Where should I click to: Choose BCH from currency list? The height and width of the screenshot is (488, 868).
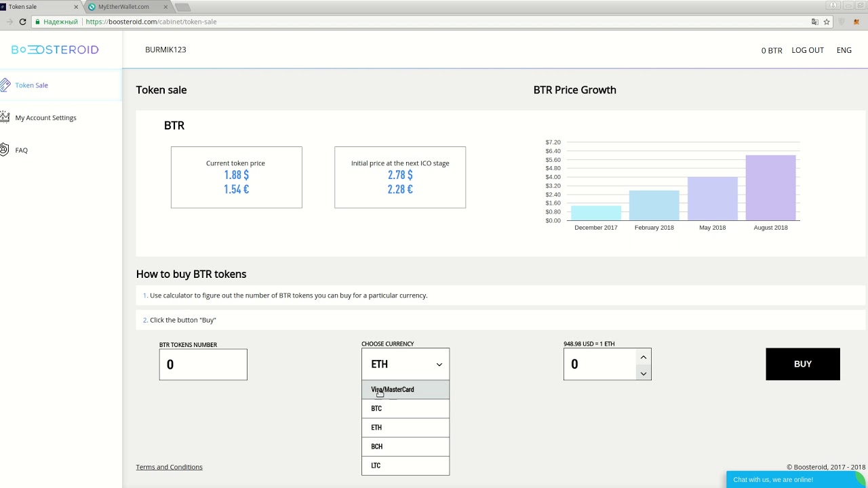406,447
